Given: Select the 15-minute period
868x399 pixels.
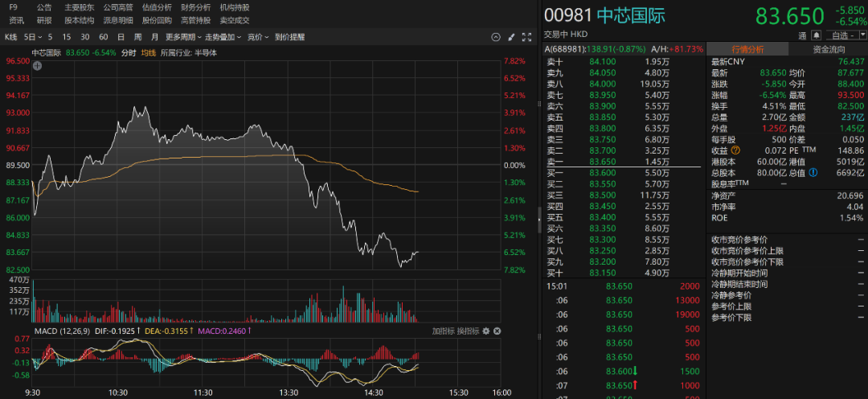Looking at the screenshot, I should pyautogui.click(x=67, y=37).
